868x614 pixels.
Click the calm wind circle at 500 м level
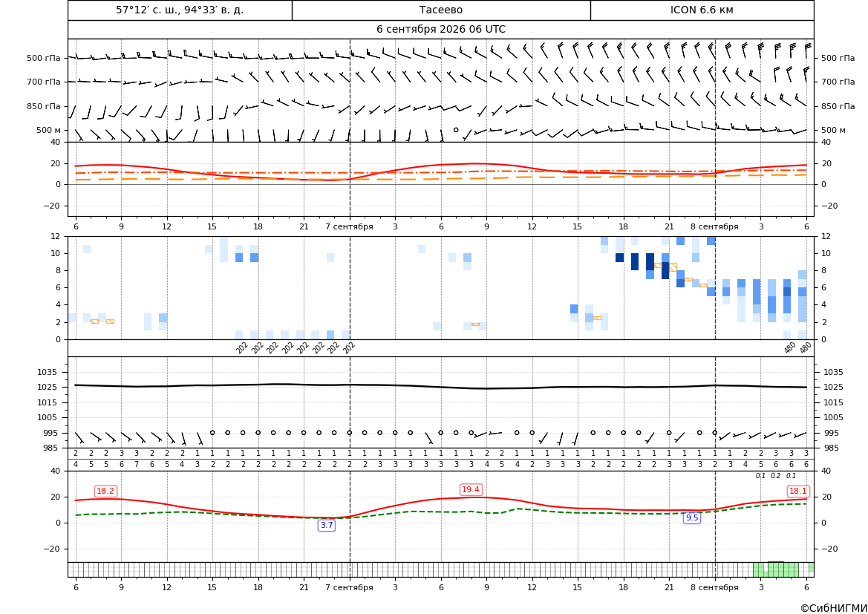tap(456, 130)
